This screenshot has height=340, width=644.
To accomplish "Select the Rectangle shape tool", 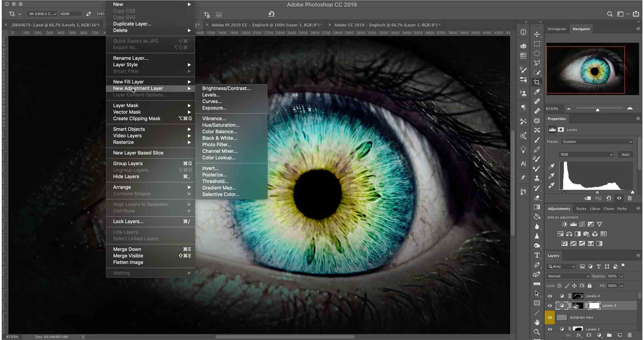I will click(537, 303).
